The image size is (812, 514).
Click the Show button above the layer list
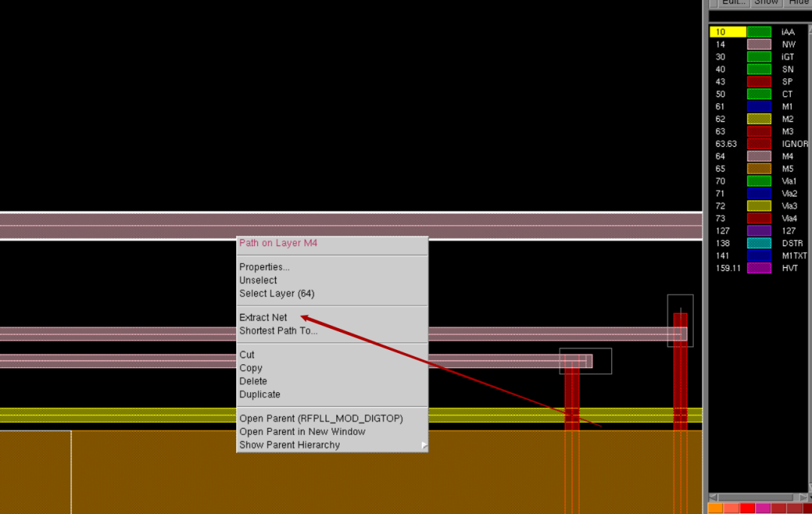(766, 2)
